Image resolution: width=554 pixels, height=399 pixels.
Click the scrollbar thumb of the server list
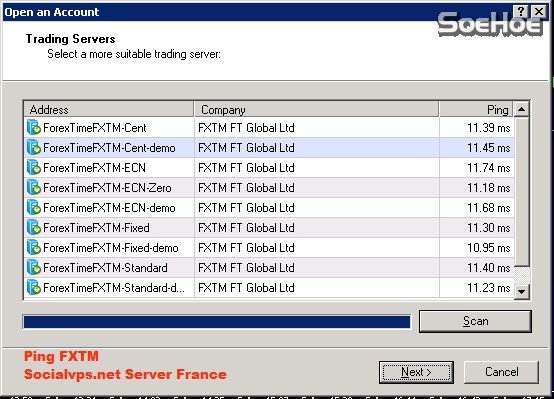click(x=521, y=192)
